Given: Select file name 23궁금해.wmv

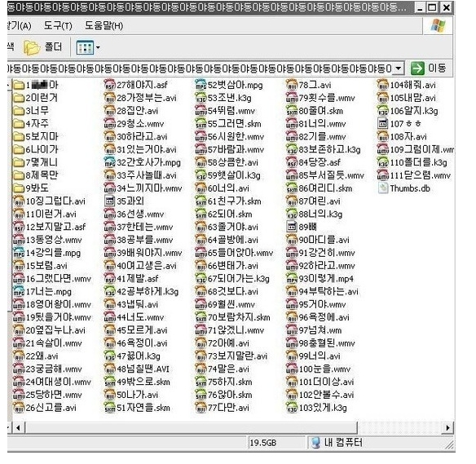Looking at the screenshot, I should 54,369.
